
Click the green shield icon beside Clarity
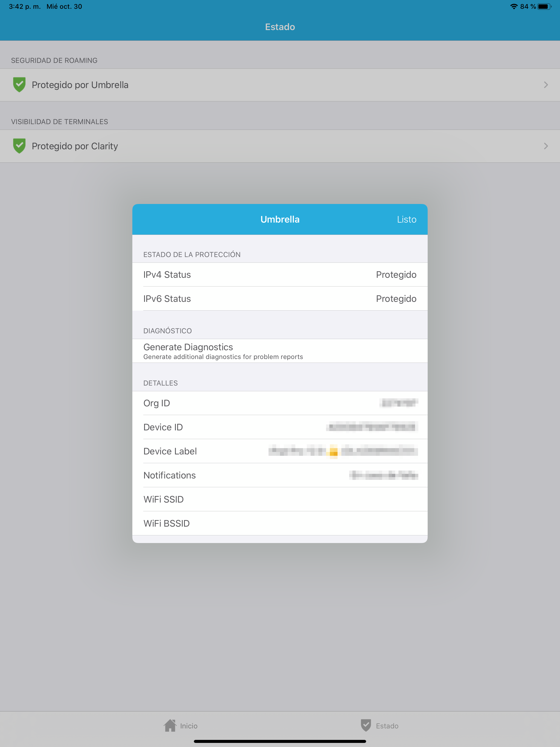point(19,146)
